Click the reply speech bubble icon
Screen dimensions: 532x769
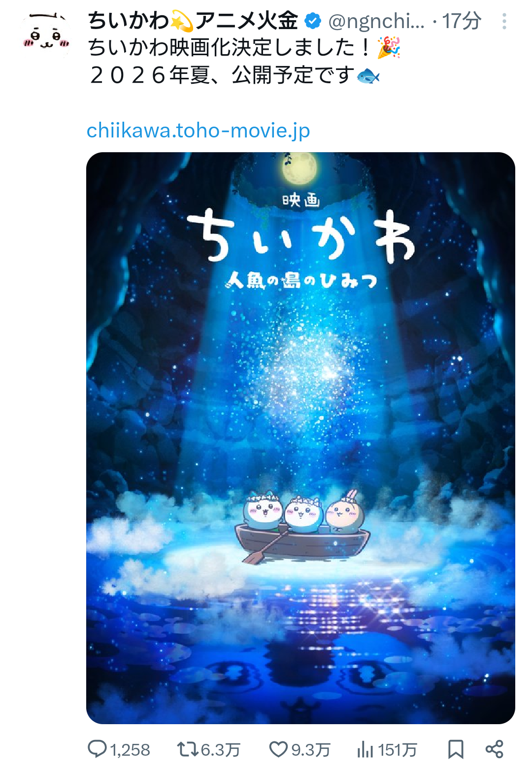point(97,749)
